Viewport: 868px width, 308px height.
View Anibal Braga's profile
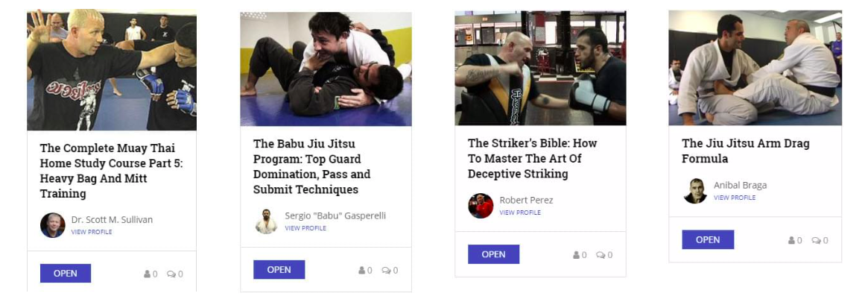[x=735, y=198]
